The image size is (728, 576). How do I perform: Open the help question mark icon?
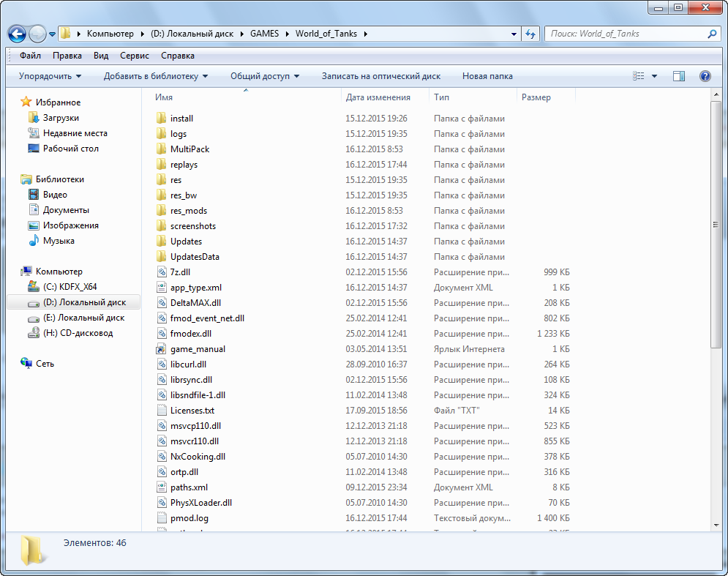click(705, 76)
